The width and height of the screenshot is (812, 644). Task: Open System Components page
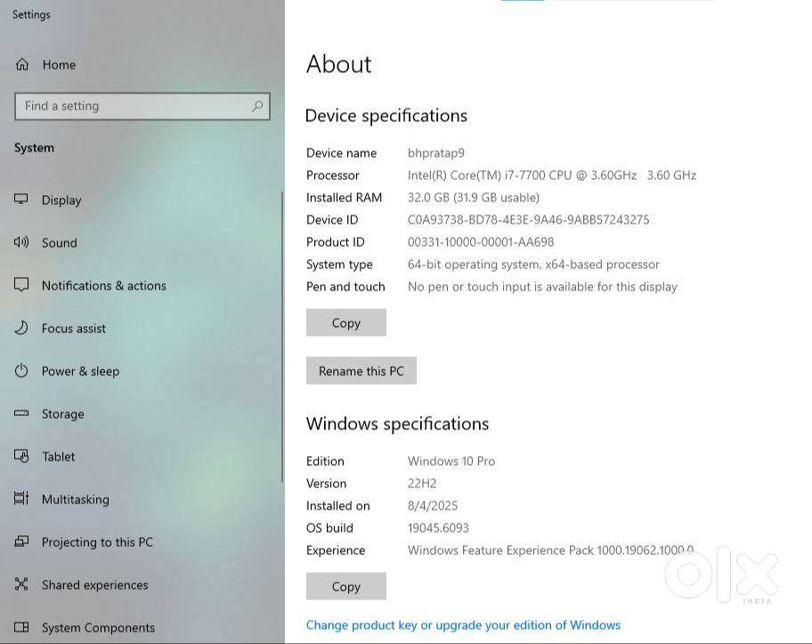(x=98, y=628)
